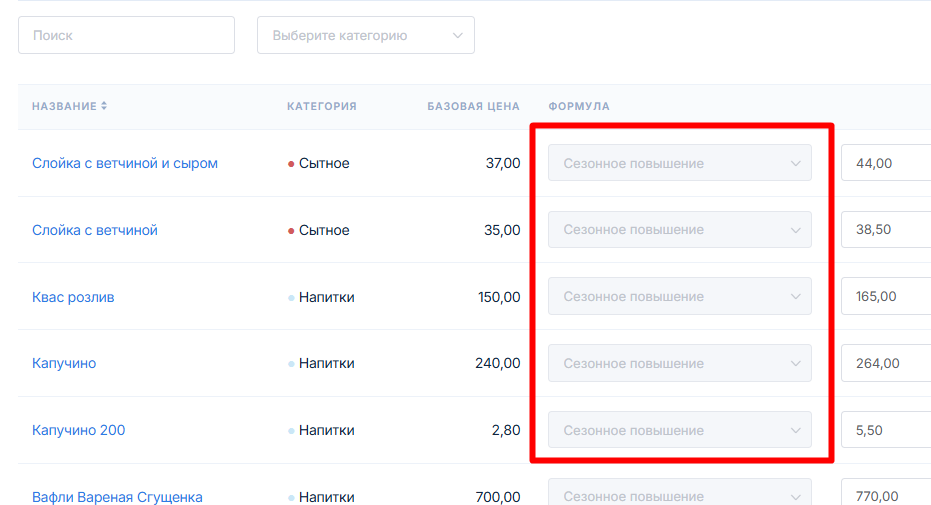Open formula dropdown for Слойка с ветчиной и сыром

click(679, 163)
